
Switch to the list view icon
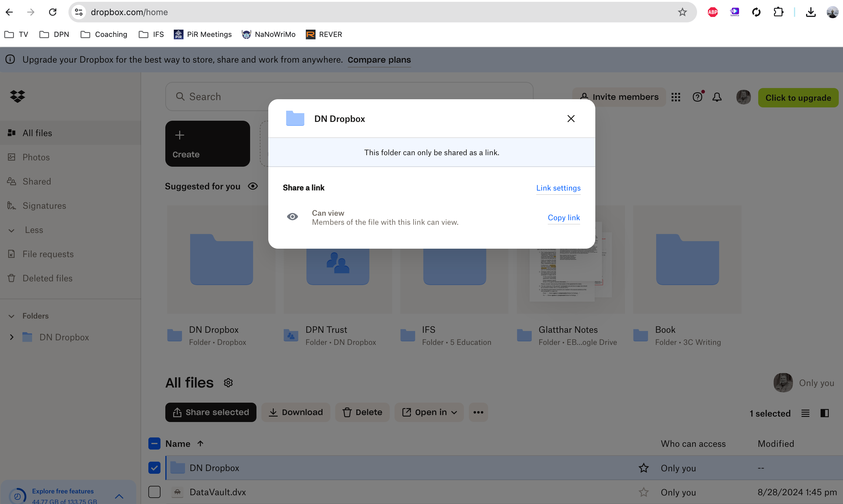point(805,413)
